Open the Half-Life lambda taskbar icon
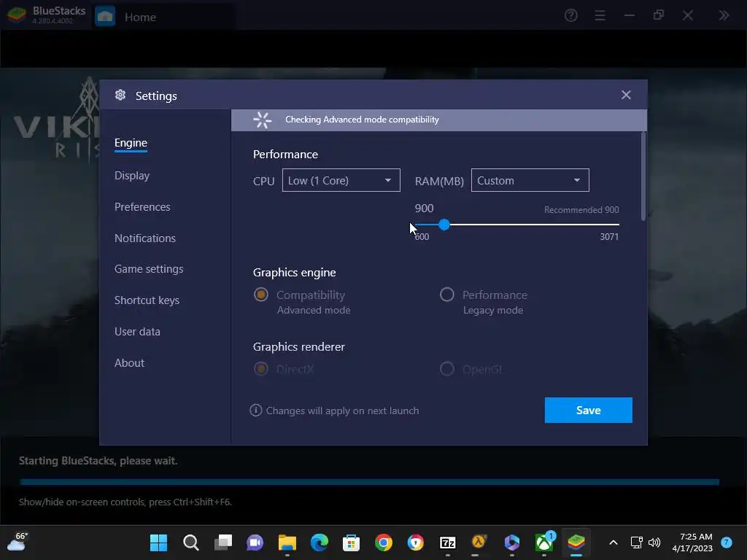The width and height of the screenshot is (747, 560). click(x=479, y=542)
